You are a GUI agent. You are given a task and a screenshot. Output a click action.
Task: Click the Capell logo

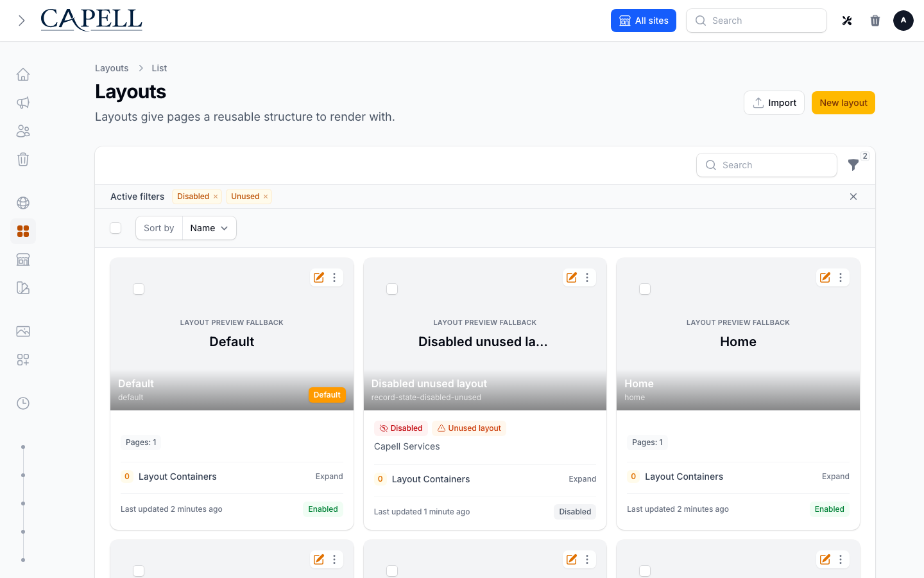click(x=92, y=20)
